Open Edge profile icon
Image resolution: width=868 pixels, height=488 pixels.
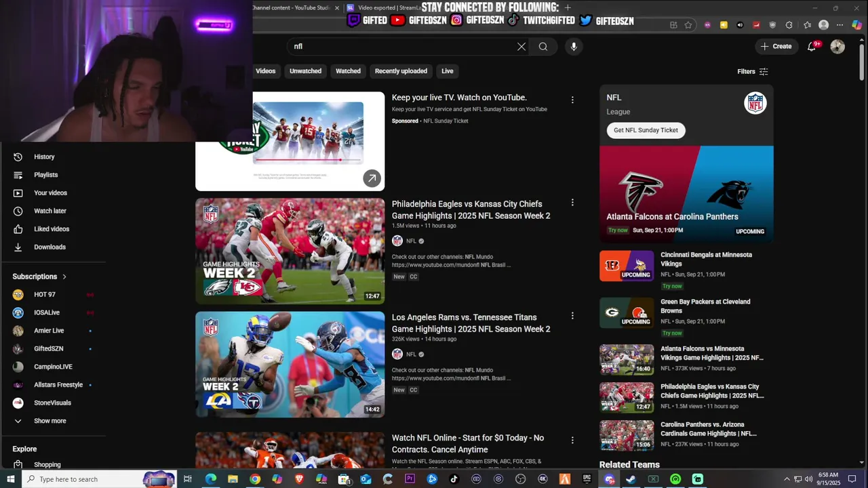[823, 25]
